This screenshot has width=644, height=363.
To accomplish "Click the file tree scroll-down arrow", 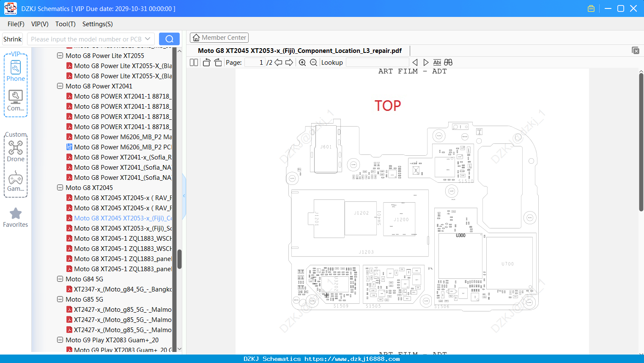I will [x=179, y=349].
